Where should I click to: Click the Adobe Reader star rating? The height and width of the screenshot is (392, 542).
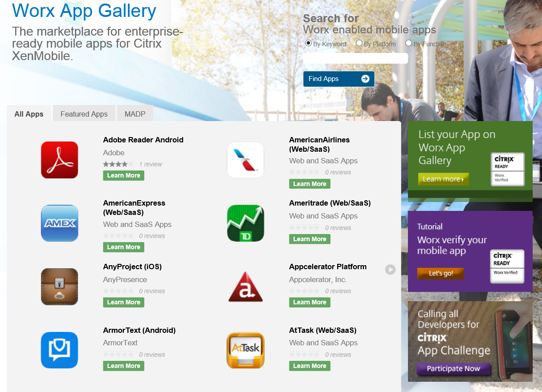point(118,164)
